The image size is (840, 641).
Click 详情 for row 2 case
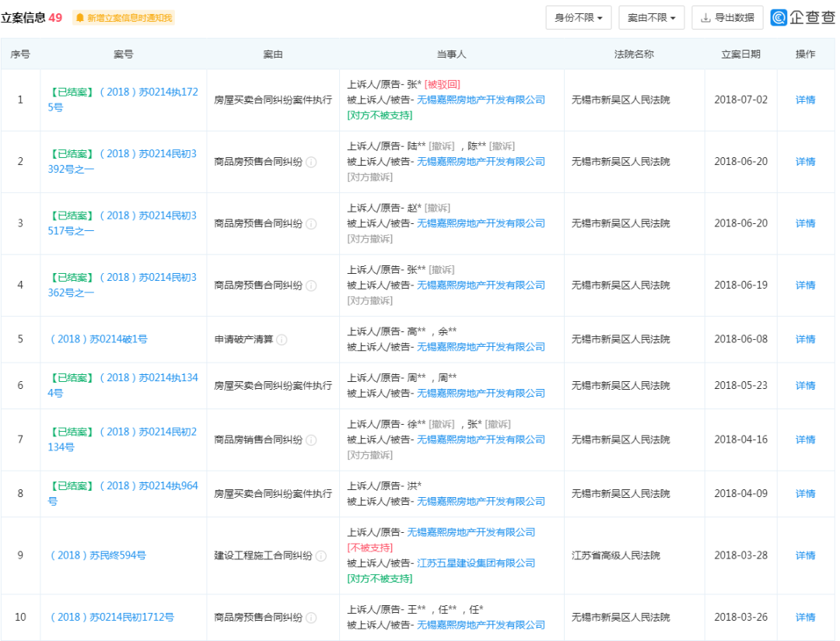[x=805, y=161]
